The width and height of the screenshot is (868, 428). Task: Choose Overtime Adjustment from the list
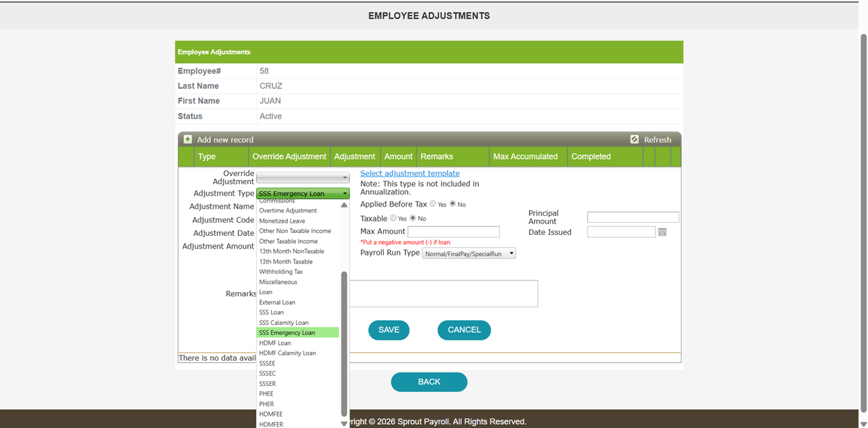click(x=297, y=211)
